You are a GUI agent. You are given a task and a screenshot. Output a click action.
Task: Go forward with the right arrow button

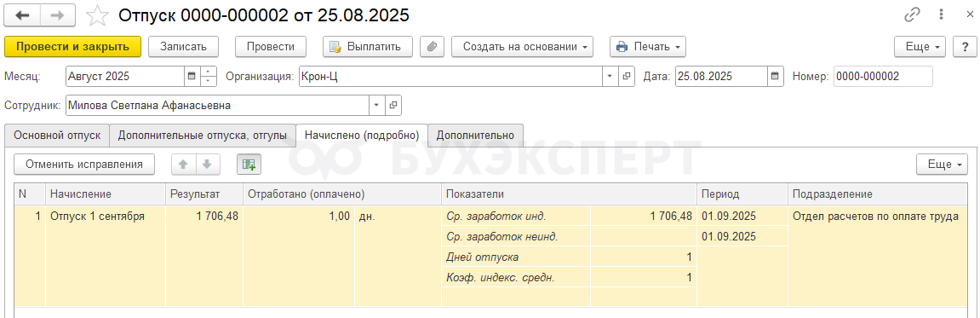coord(58,15)
